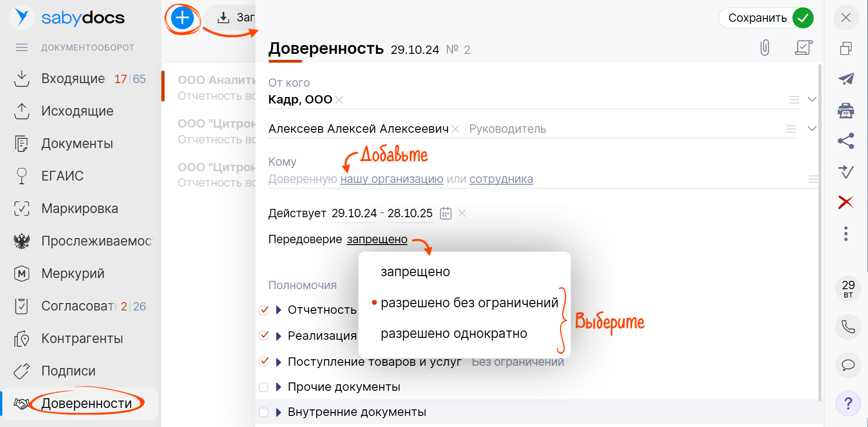Image resolution: width=868 pixels, height=427 pixels.
Task: Tick the Внутренние документы checkbox
Action: pyautogui.click(x=264, y=412)
